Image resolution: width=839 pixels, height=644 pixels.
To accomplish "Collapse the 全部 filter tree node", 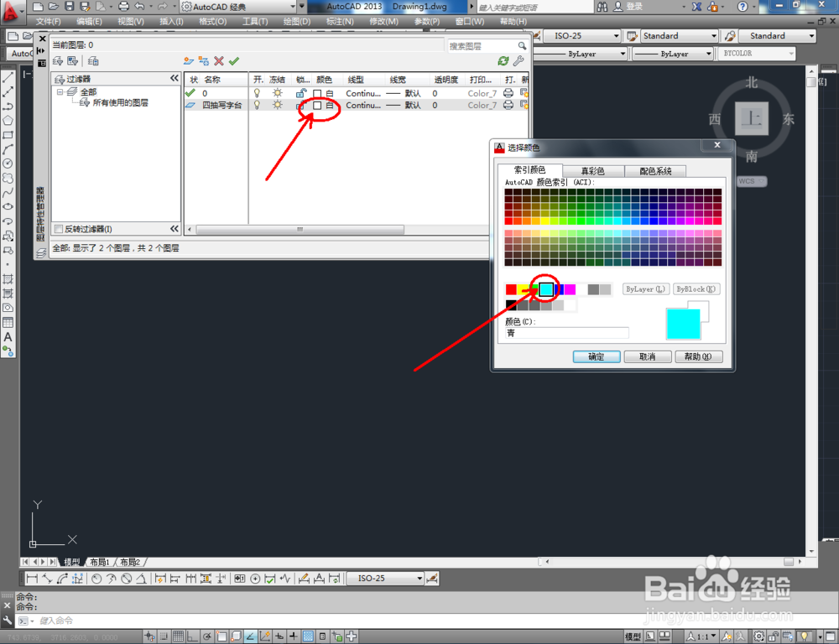I will (60, 92).
